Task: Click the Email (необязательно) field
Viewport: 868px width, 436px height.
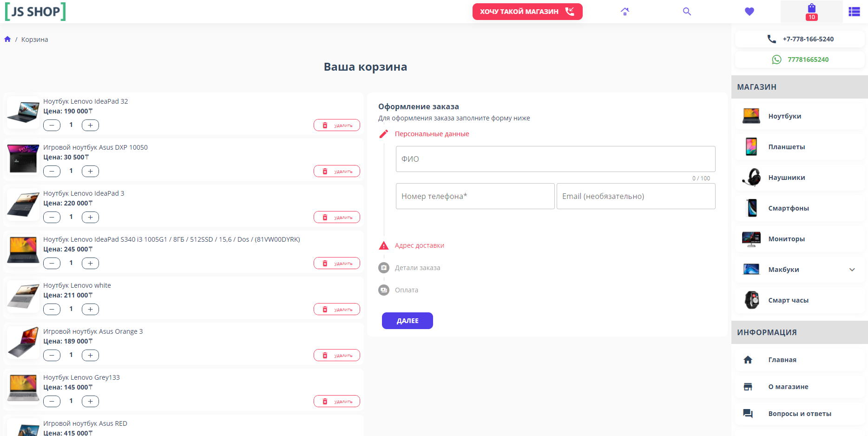Action: tap(636, 196)
